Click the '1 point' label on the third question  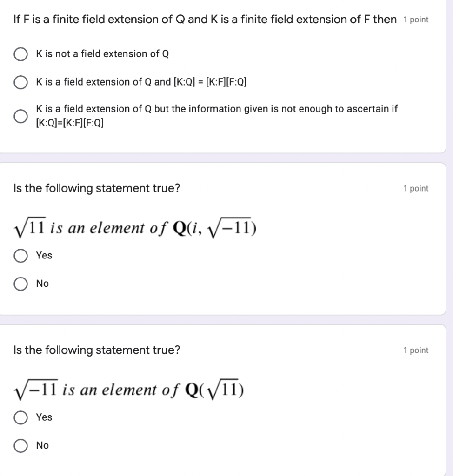click(x=416, y=350)
